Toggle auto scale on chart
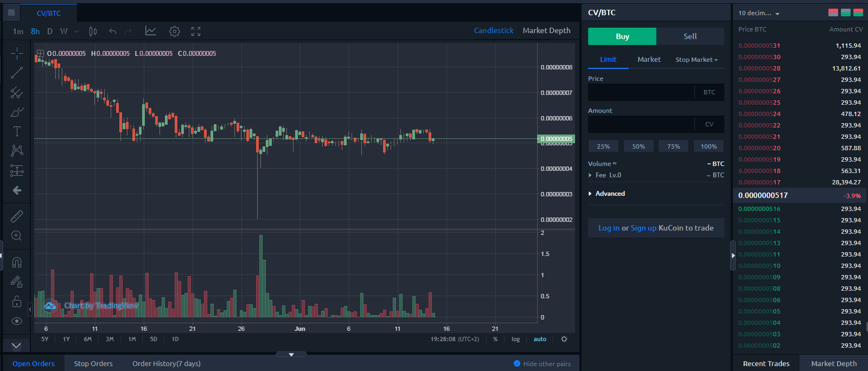 (540, 339)
